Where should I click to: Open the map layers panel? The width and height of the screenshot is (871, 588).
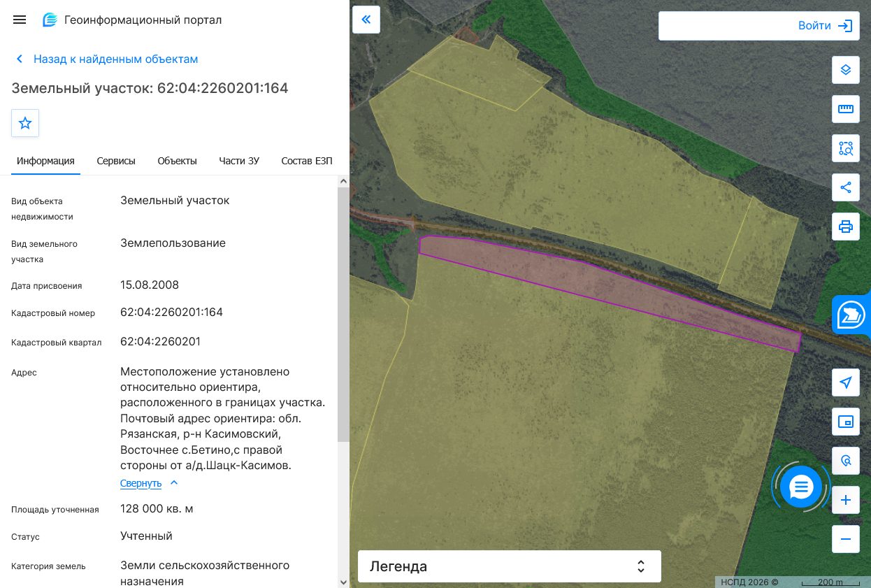[x=846, y=70]
